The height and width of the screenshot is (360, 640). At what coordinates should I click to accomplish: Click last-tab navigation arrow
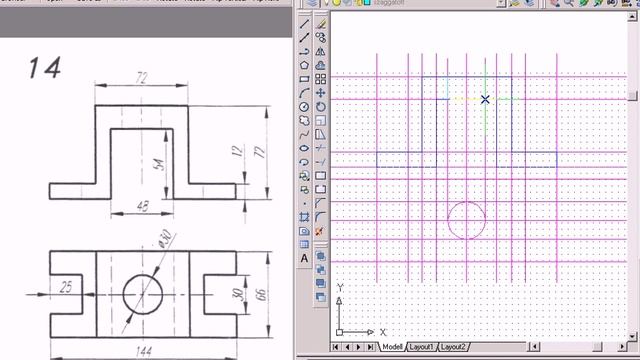[370, 347]
